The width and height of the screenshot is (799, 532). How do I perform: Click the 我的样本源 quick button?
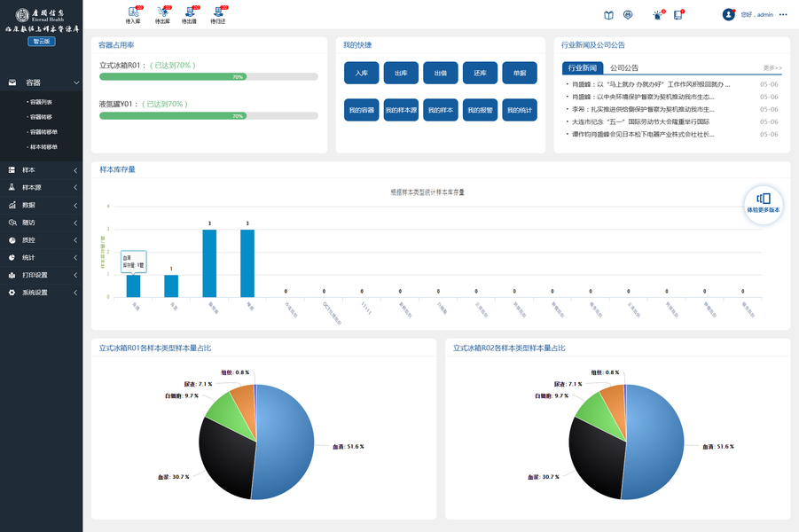[401, 110]
